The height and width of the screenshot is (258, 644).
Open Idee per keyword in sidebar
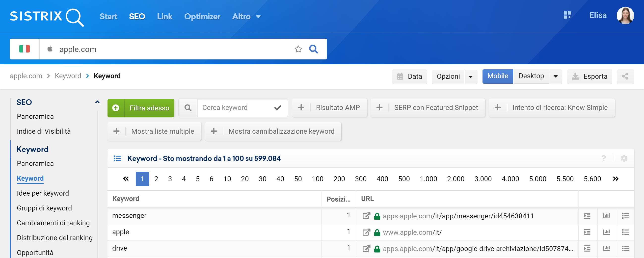(x=43, y=193)
